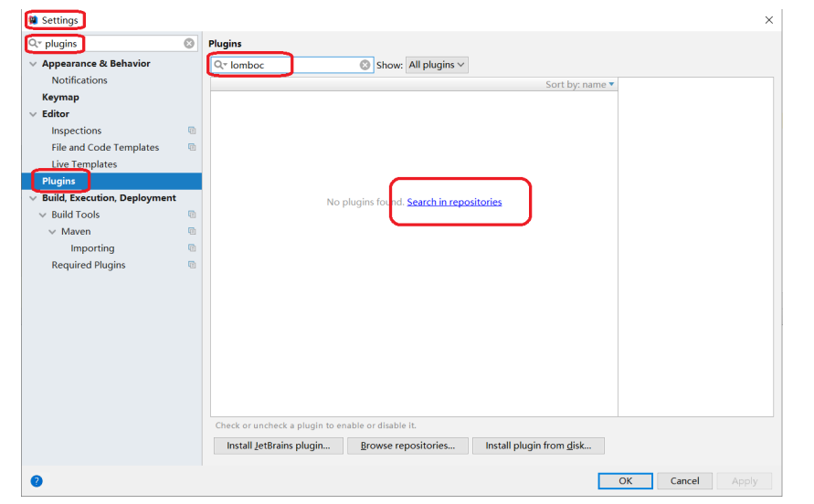
Task: Click the project icon beside Required Plugins
Action: [192, 265]
